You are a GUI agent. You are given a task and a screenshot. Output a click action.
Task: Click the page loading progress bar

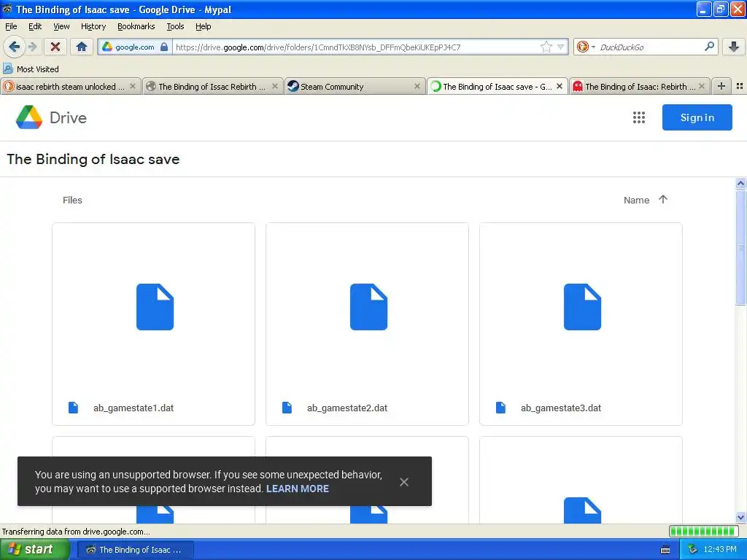pyautogui.click(x=704, y=532)
